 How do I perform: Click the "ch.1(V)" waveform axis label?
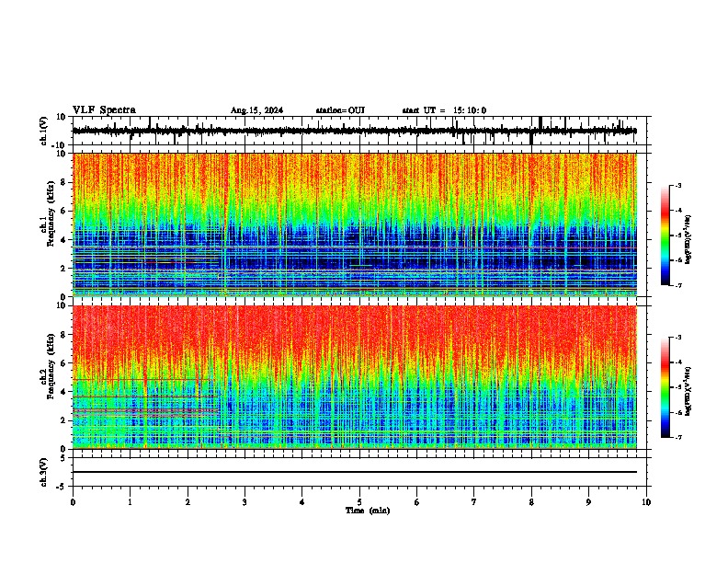point(44,131)
